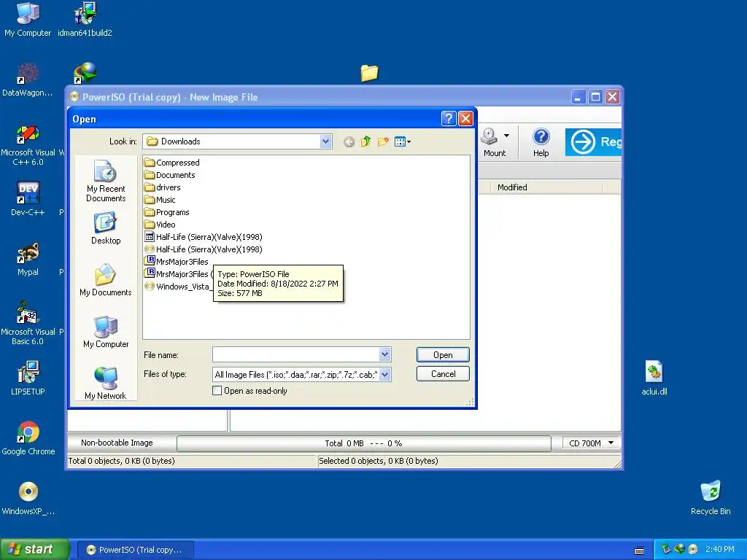Image resolution: width=747 pixels, height=560 pixels.
Task: Create new folder icon in Open dialog
Action: pos(383,141)
